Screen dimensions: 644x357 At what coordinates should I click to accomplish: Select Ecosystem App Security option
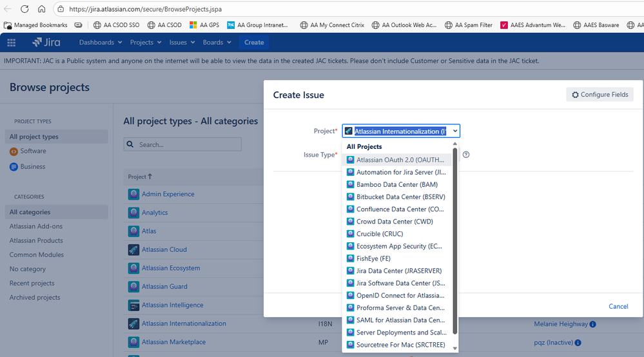(396, 246)
